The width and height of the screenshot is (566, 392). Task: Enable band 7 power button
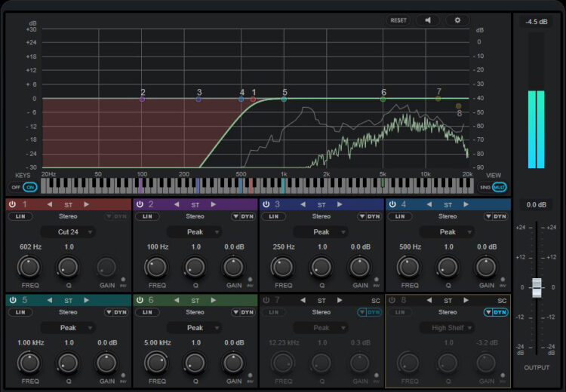(x=266, y=300)
